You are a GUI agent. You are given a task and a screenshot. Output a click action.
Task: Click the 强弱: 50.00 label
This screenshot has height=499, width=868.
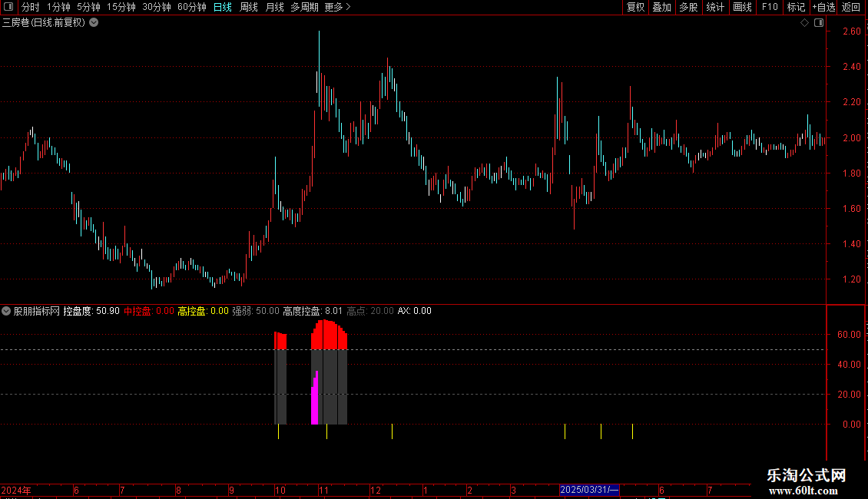pos(256,311)
